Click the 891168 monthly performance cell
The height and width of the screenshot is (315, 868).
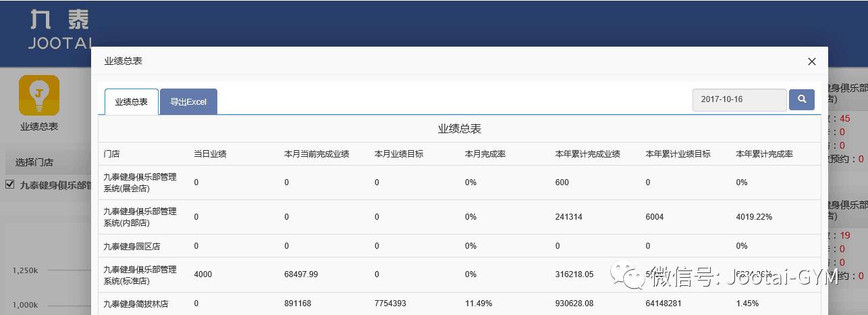tap(298, 304)
